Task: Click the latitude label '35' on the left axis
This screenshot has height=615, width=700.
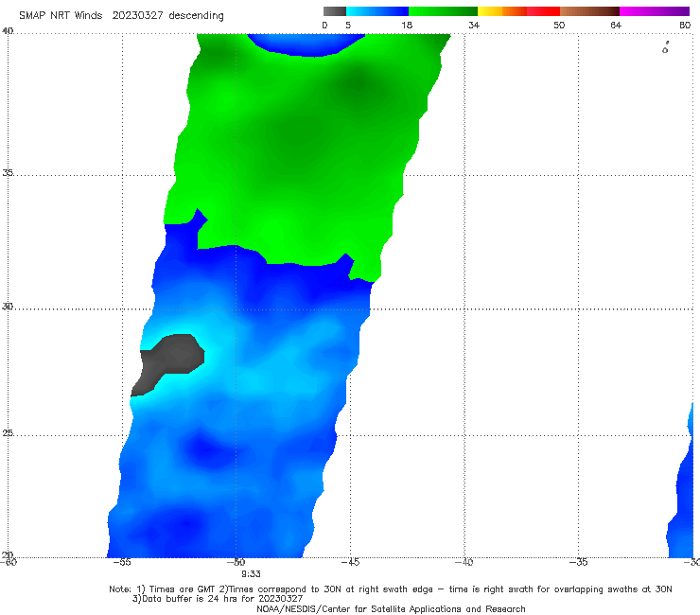Action: point(8,173)
